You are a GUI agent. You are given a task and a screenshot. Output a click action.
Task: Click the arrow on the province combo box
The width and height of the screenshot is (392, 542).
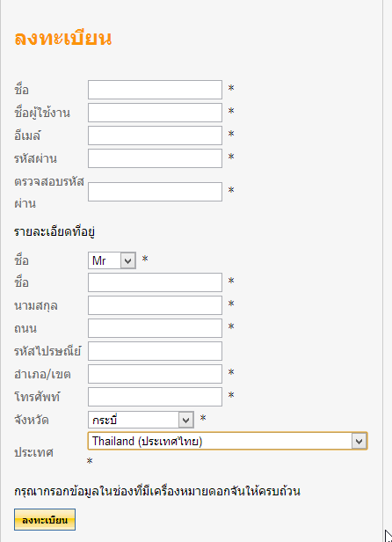[x=185, y=421]
